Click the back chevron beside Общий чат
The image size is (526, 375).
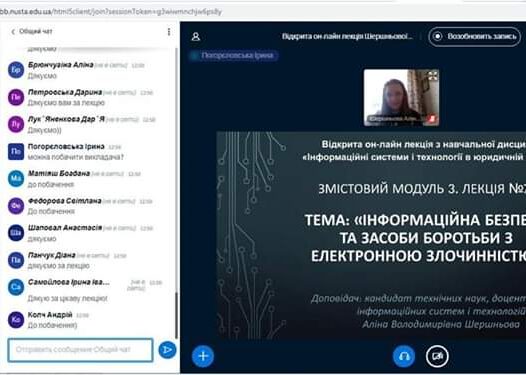[13, 32]
